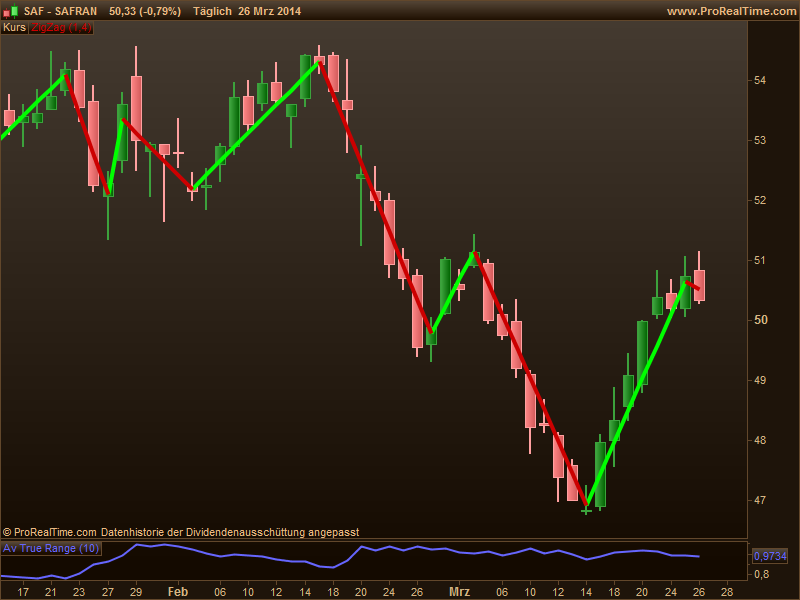Select the Täglich timeframe label
The height and width of the screenshot is (600, 800).
(212, 11)
